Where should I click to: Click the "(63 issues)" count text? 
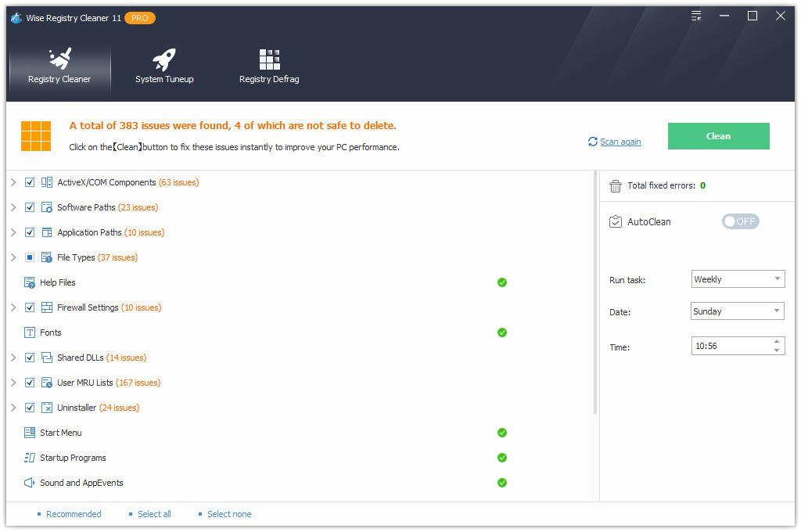(x=178, y=182)
